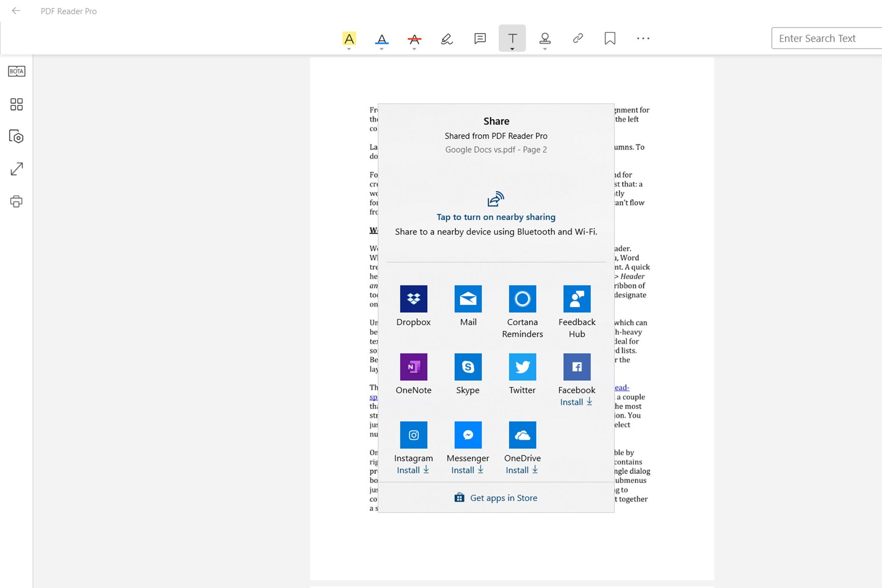Screen dimensions: 882x588
Task: Select the Strikethrough tool icon
Action: click(x=414, y=38)
